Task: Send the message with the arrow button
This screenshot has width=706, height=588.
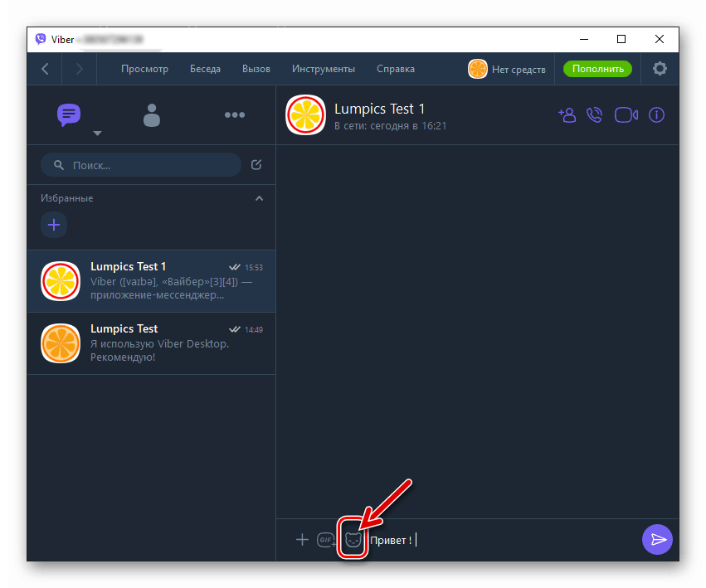Action: [x=657, y=539]
